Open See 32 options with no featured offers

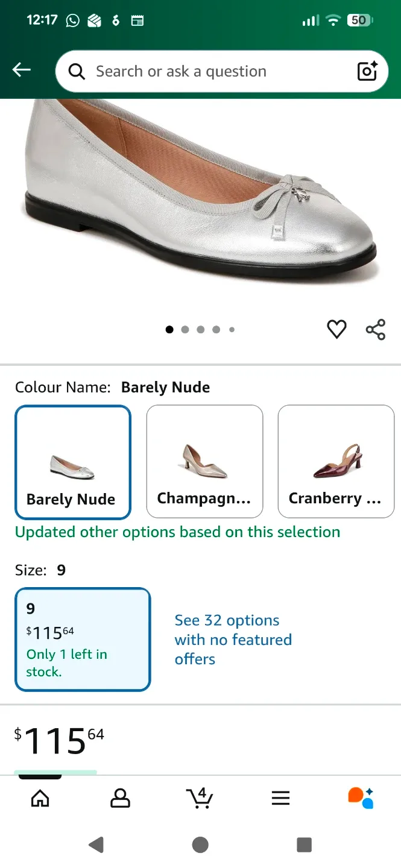(233, 640)
